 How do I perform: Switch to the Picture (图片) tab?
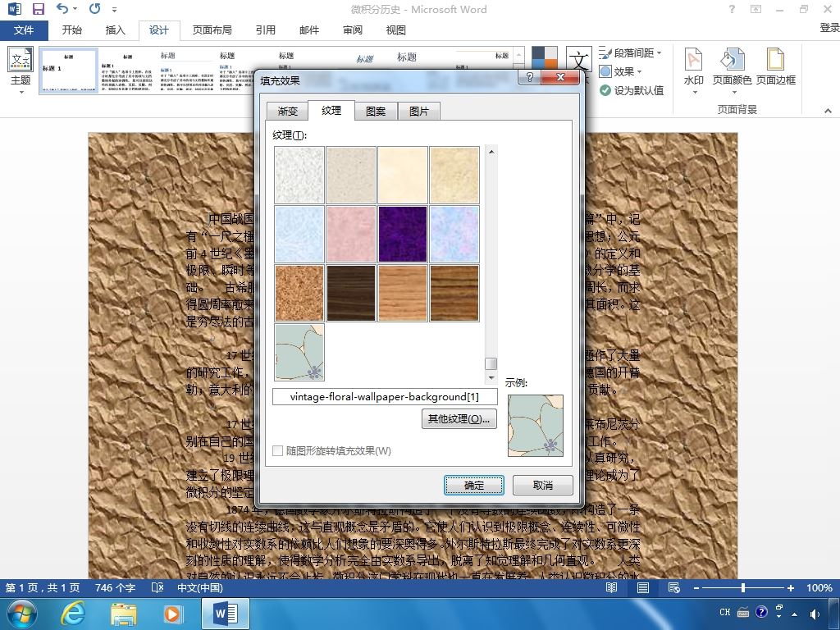[x=418, y=111]
